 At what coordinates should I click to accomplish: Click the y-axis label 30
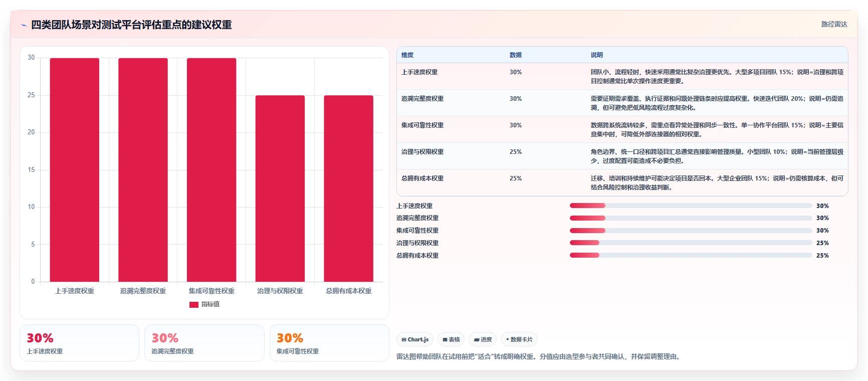[31, 58]
